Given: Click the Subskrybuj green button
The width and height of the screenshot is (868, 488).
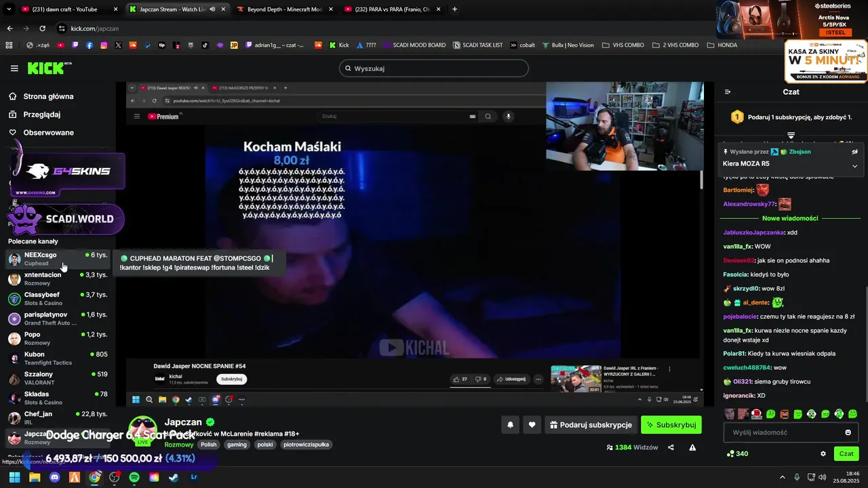Looking at the screenshot, I should tap(671, 425).
